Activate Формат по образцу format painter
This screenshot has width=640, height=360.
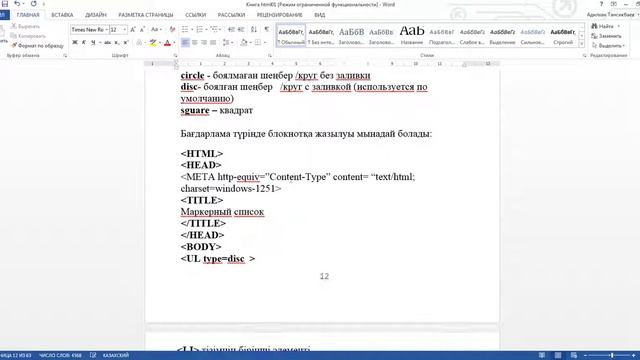click(37, 46)
